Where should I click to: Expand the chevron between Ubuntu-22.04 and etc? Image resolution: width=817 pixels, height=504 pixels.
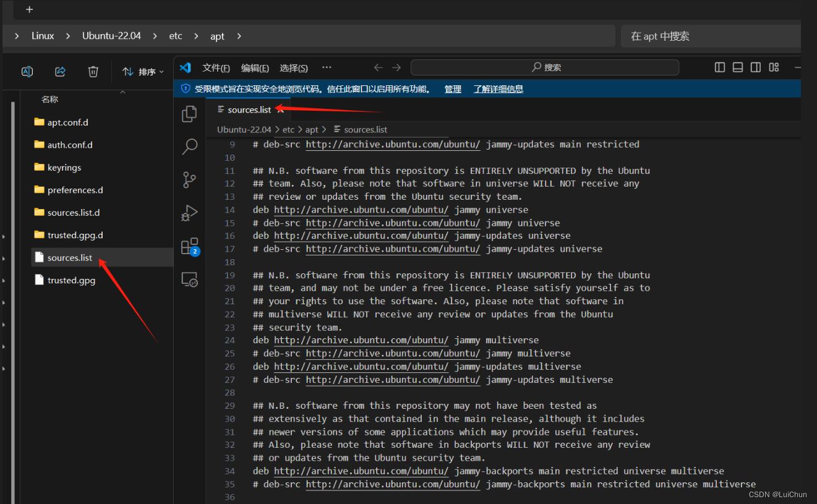[x=155, y=36]
